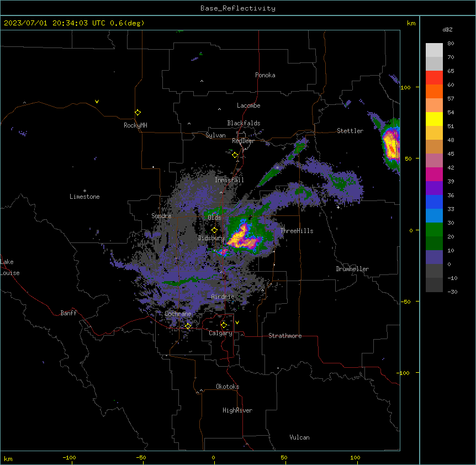The image size is (476, 465).
Task: Click the yellow diamond marker above Calgary label
Action: click(224, 325)
